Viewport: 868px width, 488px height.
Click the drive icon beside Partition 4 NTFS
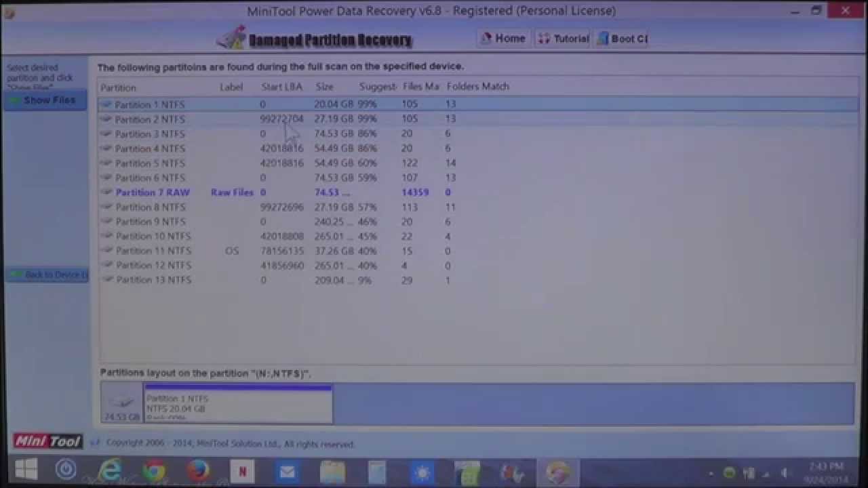click(x=106, y=148)
